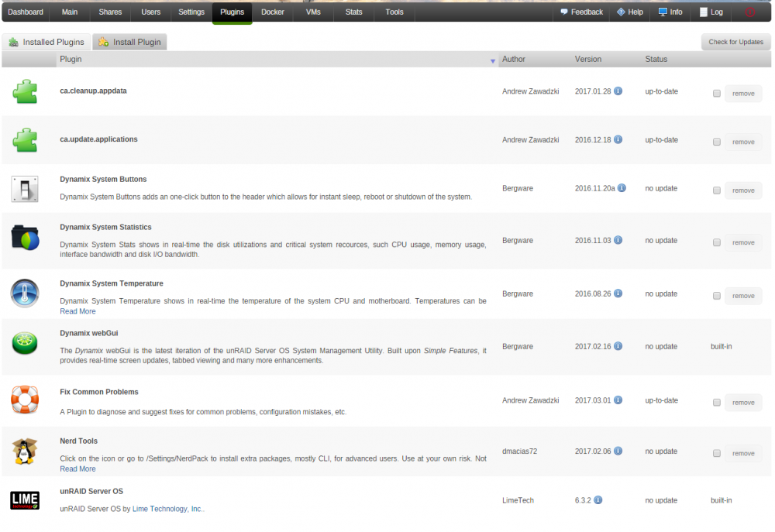The image size is (775, 532).
Task: Open the Dynamix System Buttons switch icon
Action: pos(25,189)
